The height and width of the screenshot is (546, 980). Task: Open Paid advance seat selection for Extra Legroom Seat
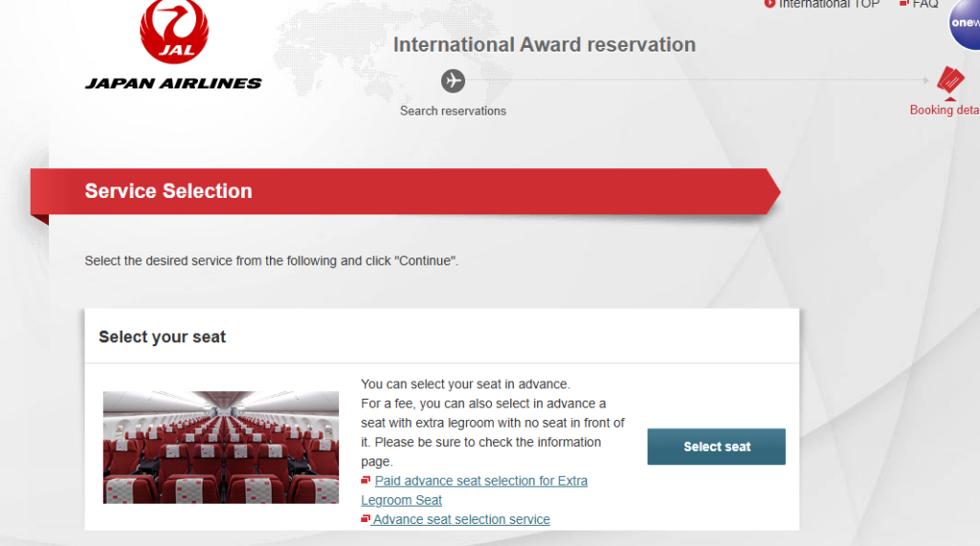(x=475, y=491)
